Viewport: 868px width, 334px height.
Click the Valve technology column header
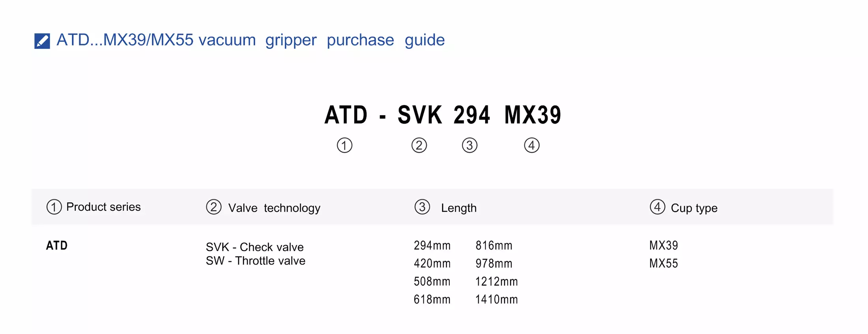[x=274, y=208]
